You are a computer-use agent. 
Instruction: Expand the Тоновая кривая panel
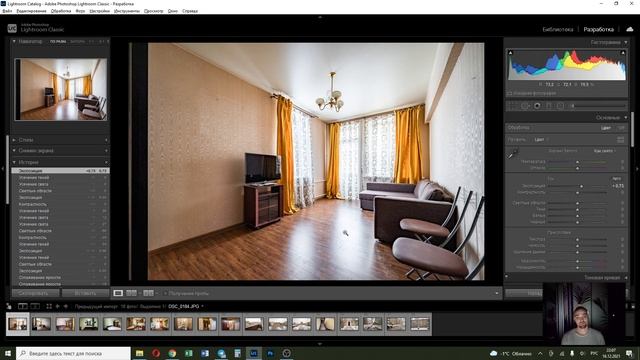click(x=626, y=278)
